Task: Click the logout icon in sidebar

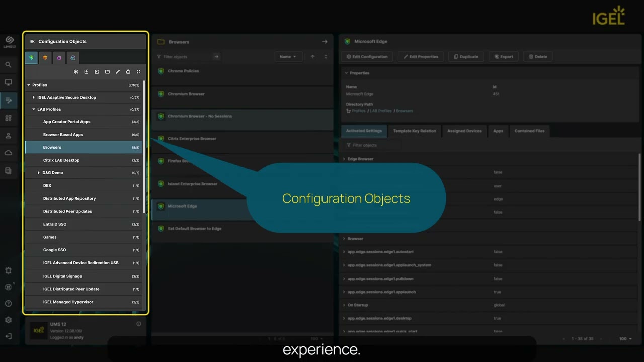Action: (8, 336)
